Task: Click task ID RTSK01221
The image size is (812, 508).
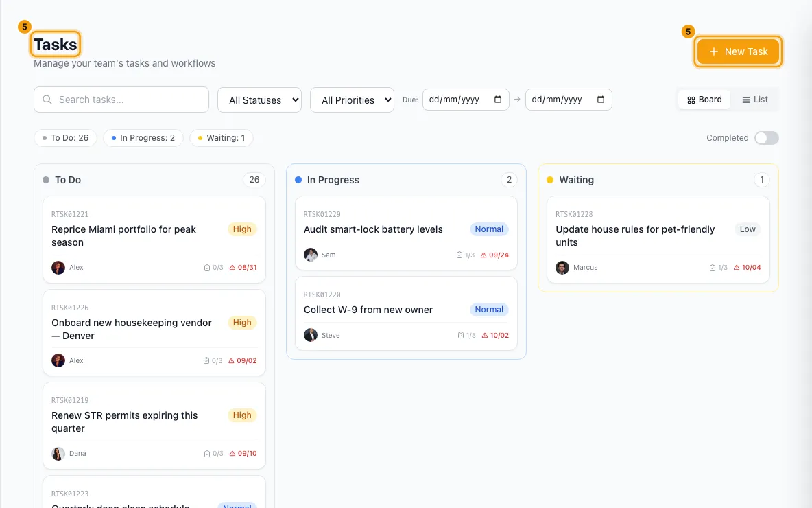Action: 70,214
